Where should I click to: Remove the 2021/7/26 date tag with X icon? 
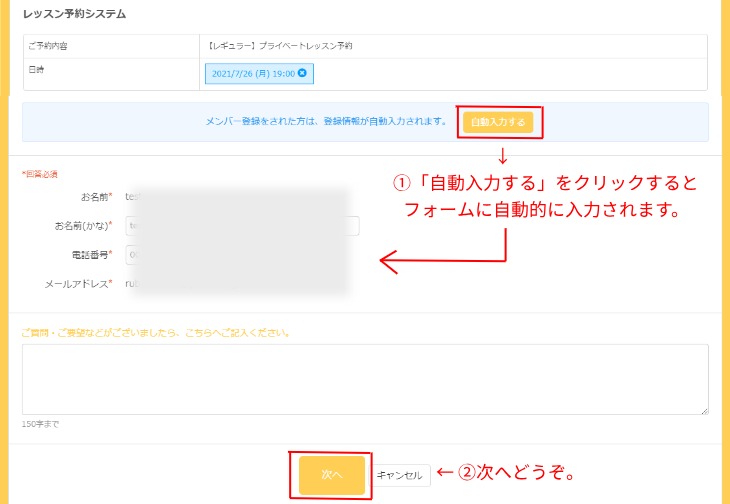[303, 74]
